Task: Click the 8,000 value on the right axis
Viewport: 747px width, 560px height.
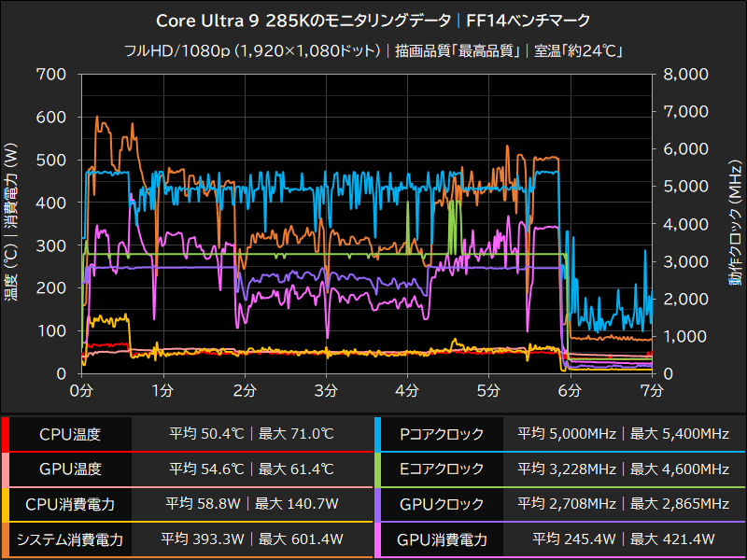Action: pos(685,75)
